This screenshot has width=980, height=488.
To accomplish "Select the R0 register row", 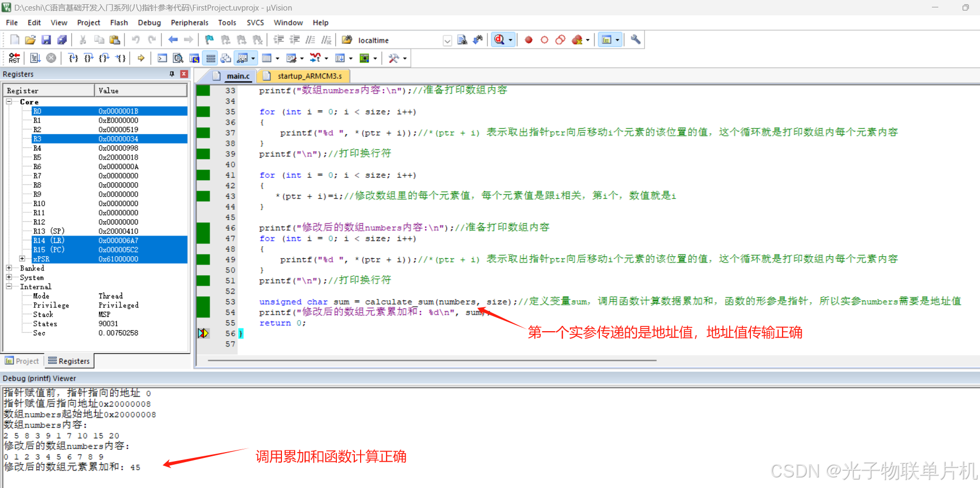I will tap(110, 111).
